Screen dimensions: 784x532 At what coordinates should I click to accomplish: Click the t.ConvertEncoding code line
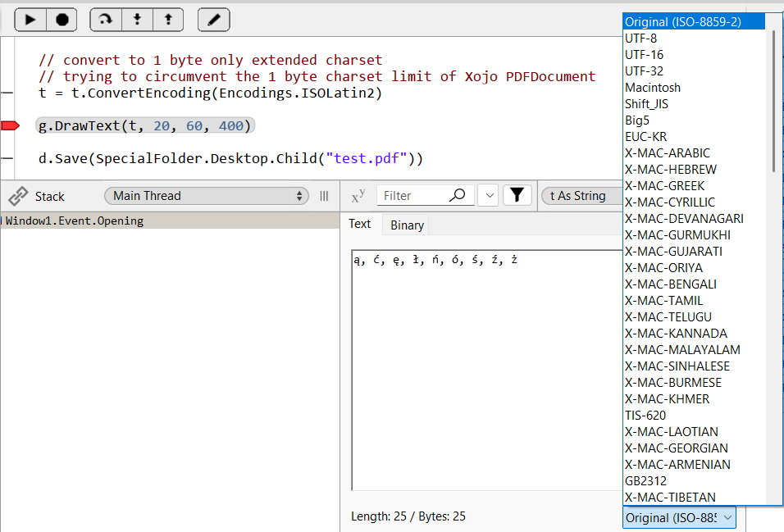coord(211,93)
